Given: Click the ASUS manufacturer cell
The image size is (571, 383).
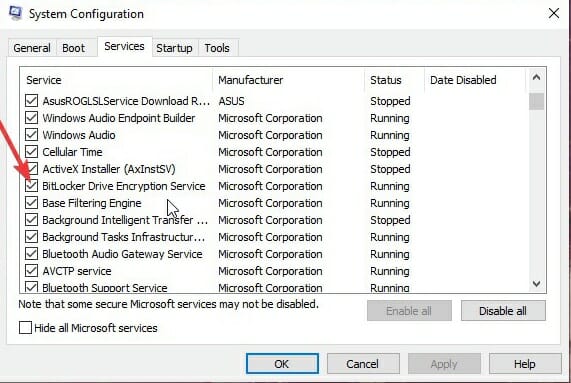Looking at the screenshot, I should 232,101.
